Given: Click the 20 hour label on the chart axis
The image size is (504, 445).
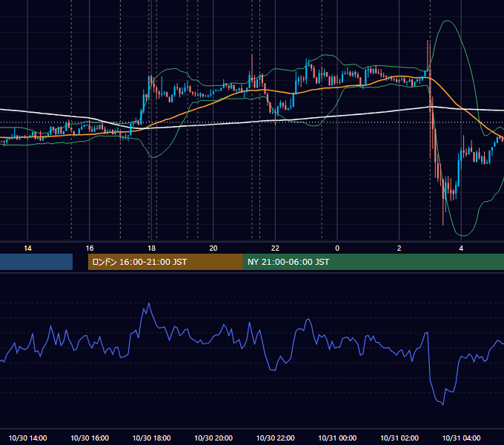Looking at the screenshot, I should pyautogui.click(x=213, y=248).
